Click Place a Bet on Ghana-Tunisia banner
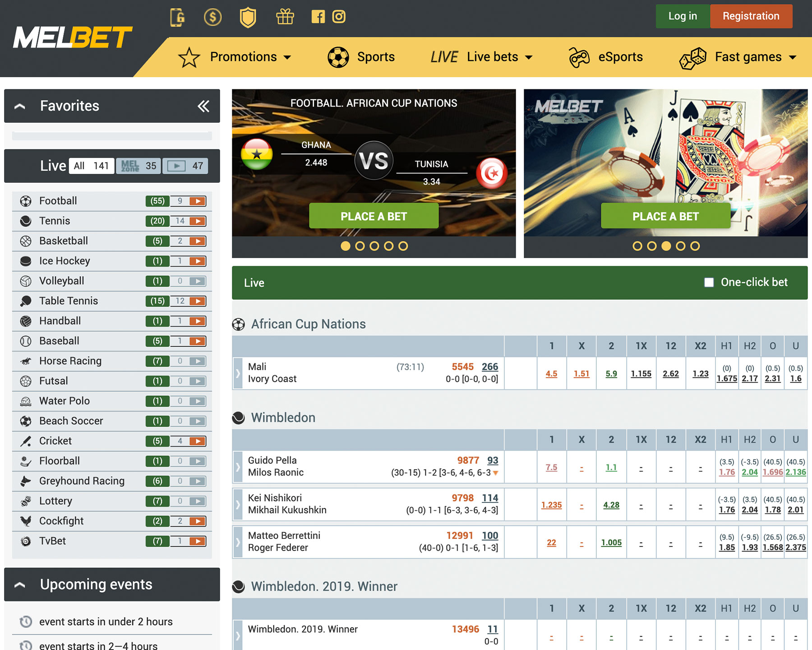 tap(374, 216)
